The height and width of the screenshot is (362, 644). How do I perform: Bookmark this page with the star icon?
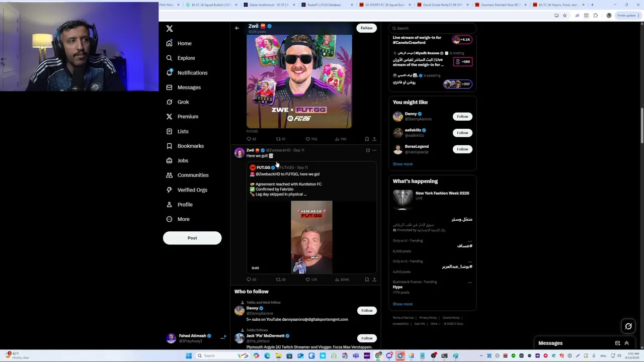(x=565, y=16)
